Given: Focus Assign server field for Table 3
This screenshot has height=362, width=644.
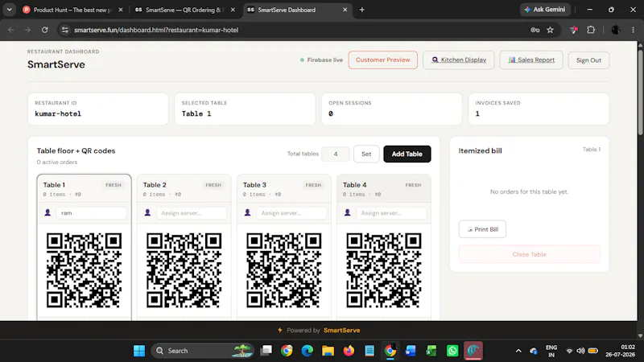Looking at the screenshot, I should (x=291, y=213).
